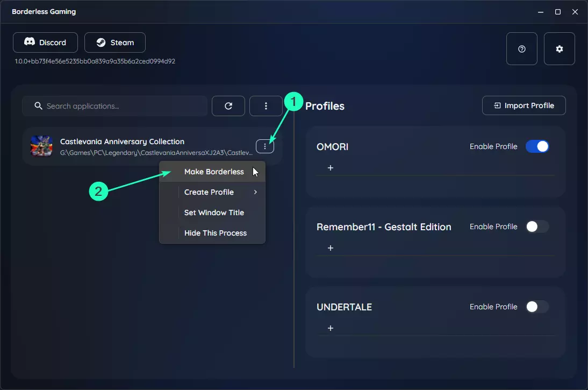
Task: Choose Set Window Title menu entry
Action: (x=212, y=212)
